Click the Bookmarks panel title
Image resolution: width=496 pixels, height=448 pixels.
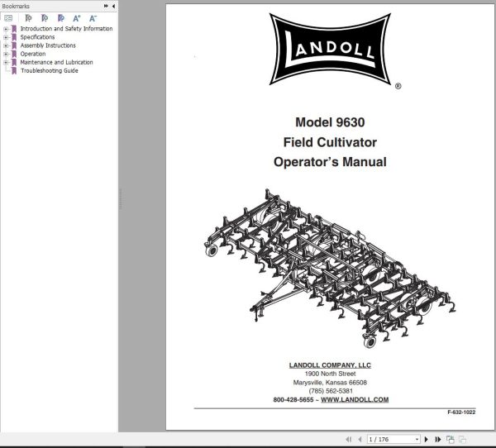tap(16, 6)
